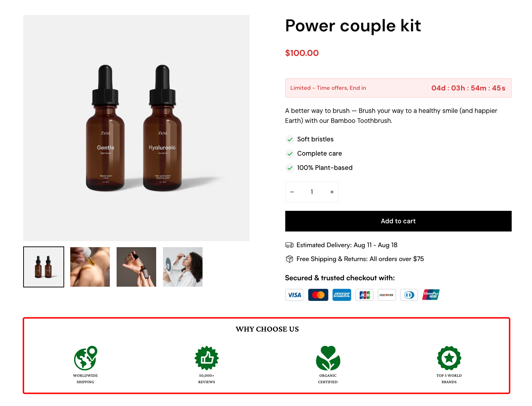Viewport: 532px width, 406px height.
Task: Decrease quantity with the minus button
Action: pyautogui.click(x=292, y=192)
